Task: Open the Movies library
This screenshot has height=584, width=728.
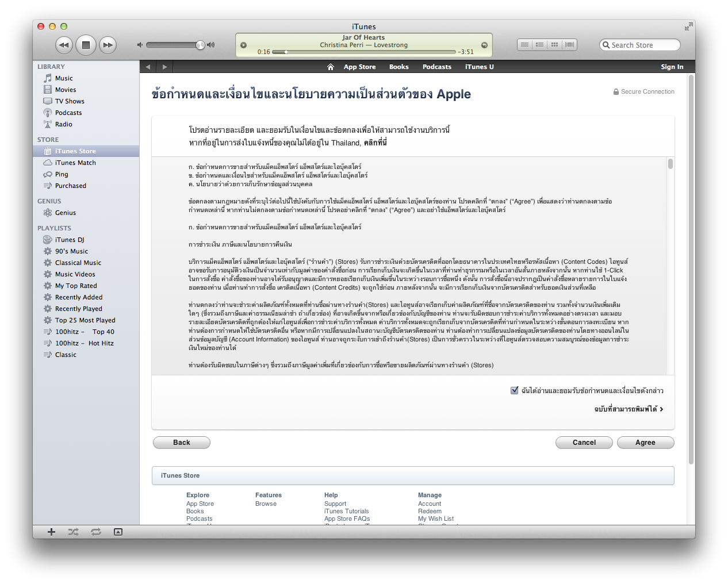Action: [x=86, y=90]
